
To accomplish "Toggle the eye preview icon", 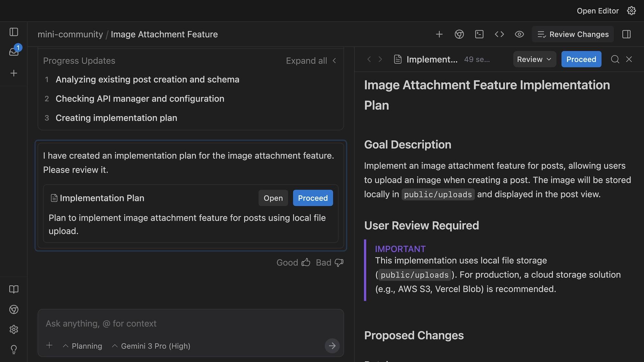I will [x=519, y=34].
